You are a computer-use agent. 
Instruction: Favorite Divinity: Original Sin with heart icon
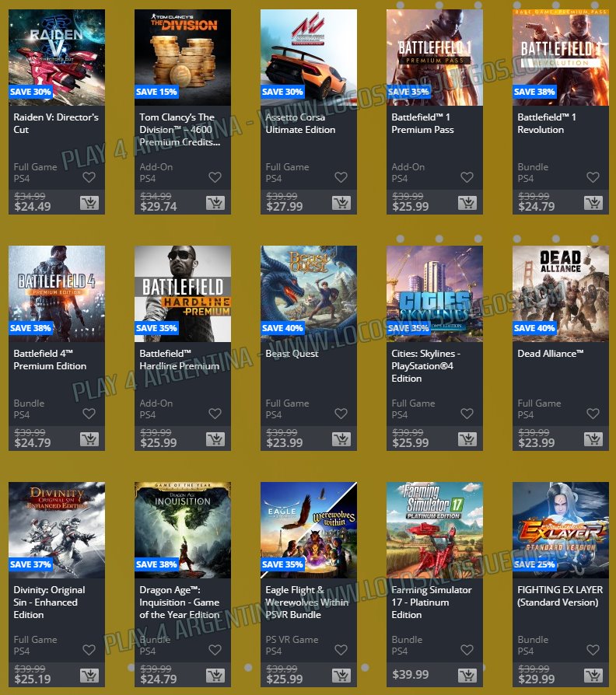pos(89,650)
